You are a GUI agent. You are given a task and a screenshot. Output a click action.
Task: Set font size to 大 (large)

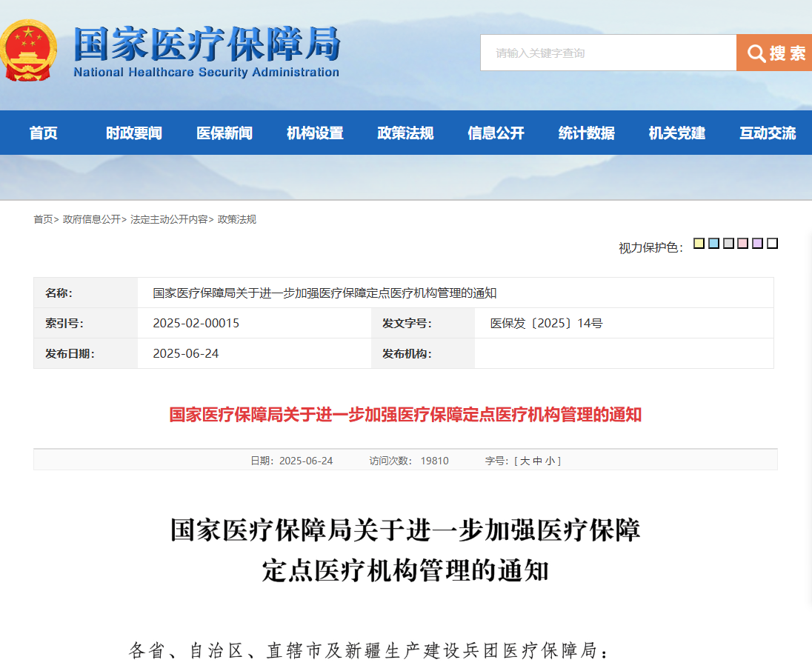coord(525,461)
